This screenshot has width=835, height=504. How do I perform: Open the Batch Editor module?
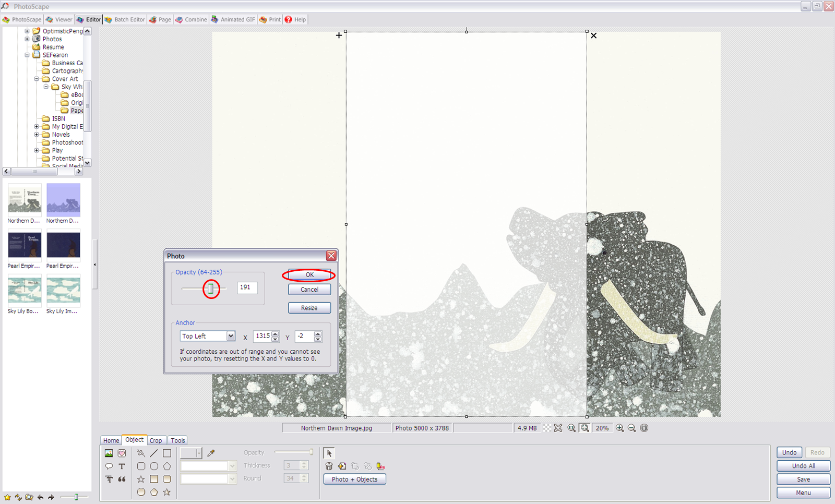coord(125,19)
